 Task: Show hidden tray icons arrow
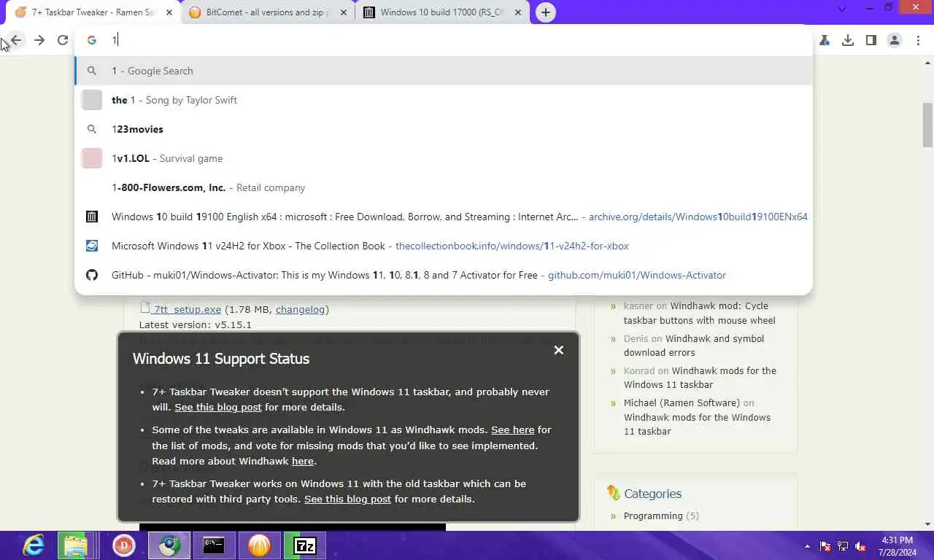[807, 545]
